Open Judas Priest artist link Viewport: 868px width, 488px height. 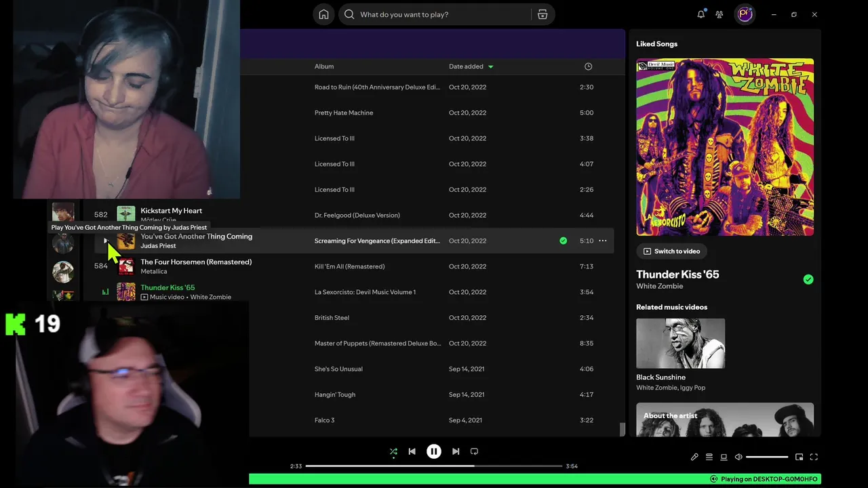158,246
